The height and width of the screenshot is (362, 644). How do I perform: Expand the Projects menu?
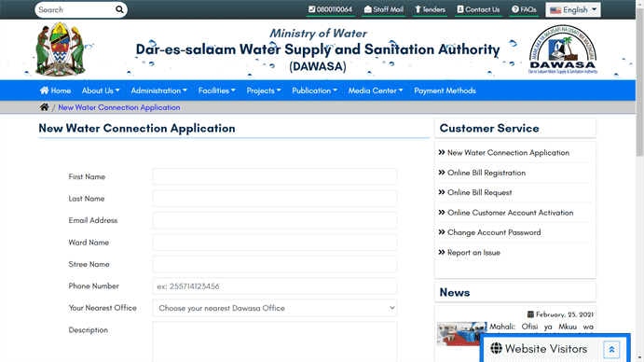pyautogui.click(x=264, y=90)
